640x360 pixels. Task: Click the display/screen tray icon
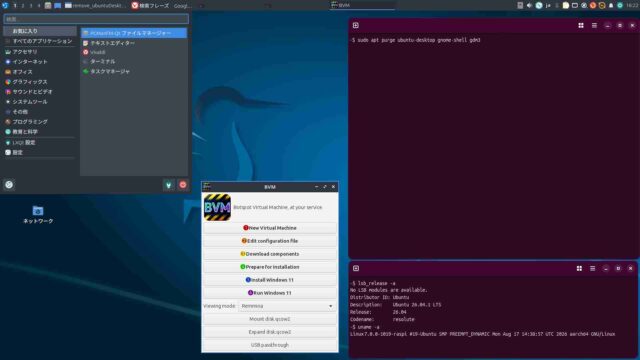(575, 5)
